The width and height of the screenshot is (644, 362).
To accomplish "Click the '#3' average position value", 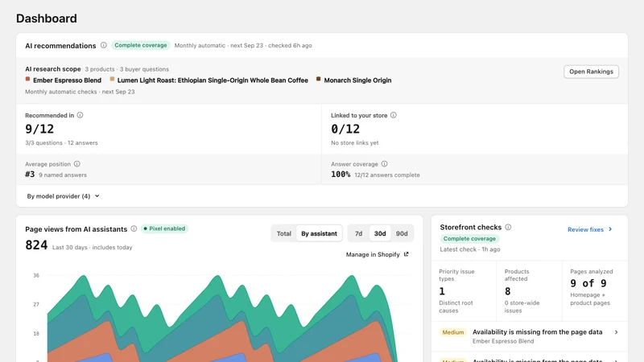I will pos(30,175).
